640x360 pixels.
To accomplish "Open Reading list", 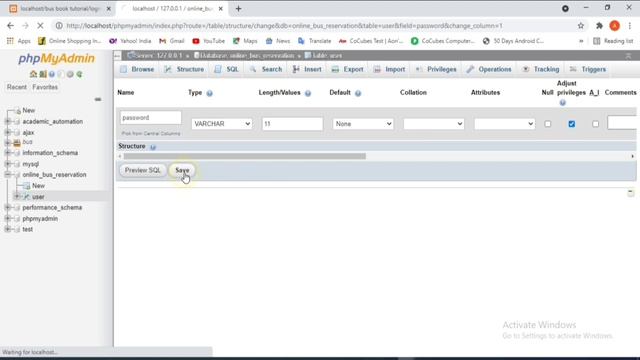I will [x=613, y=41].
